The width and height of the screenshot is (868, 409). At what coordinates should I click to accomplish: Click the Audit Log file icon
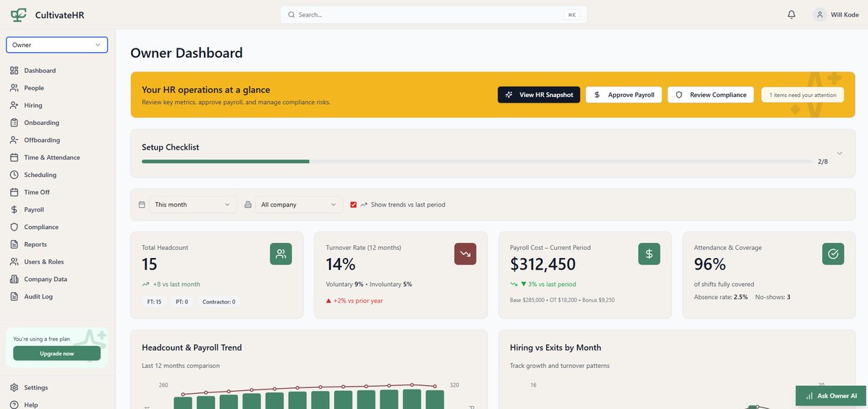click(x=14, y=296)
